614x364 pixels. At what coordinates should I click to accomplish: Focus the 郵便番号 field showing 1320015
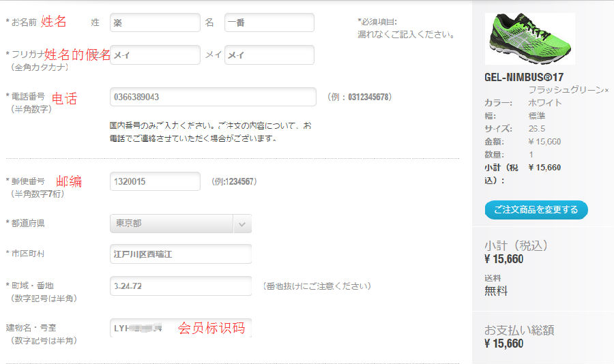(155, 181)
